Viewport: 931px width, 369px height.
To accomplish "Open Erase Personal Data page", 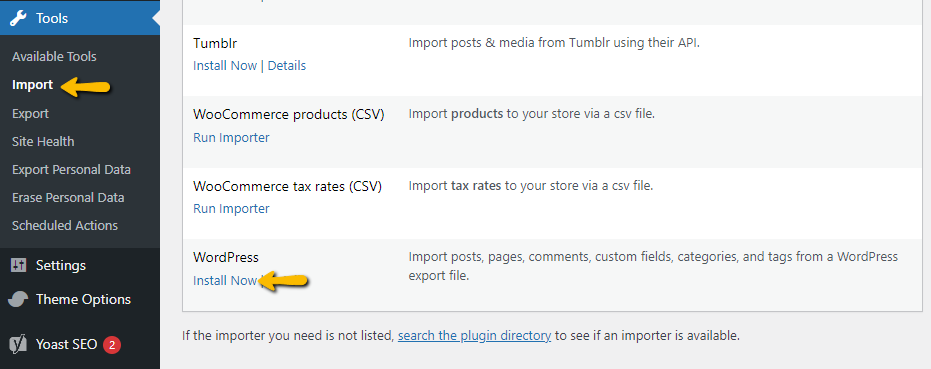I will (68, 197).
